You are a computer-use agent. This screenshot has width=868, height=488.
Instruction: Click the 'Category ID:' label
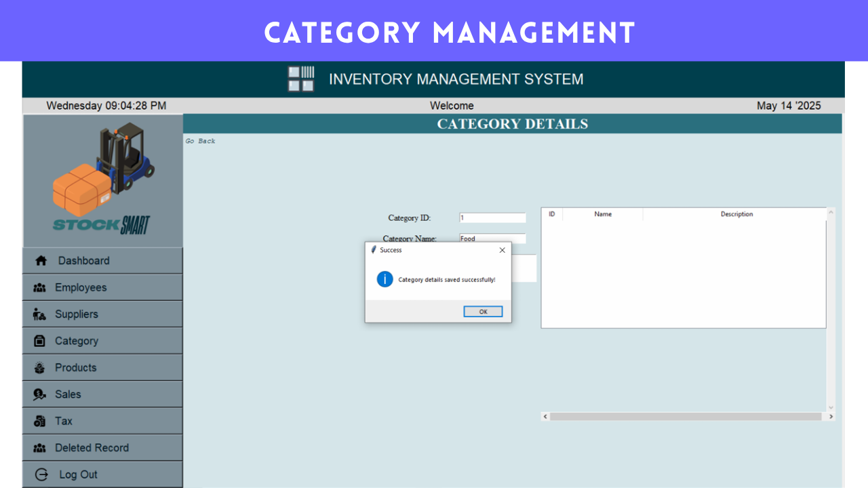click(410, 218)
